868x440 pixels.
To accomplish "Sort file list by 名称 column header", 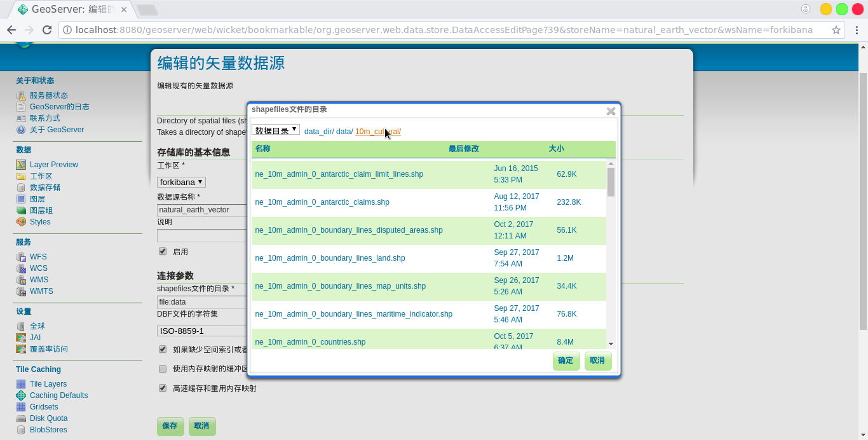I will [262, 149].
